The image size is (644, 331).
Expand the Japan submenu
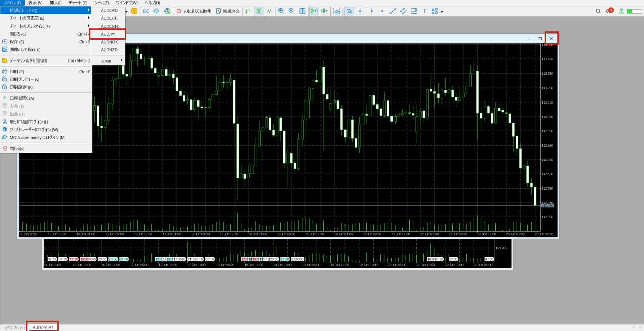point(108,61)
